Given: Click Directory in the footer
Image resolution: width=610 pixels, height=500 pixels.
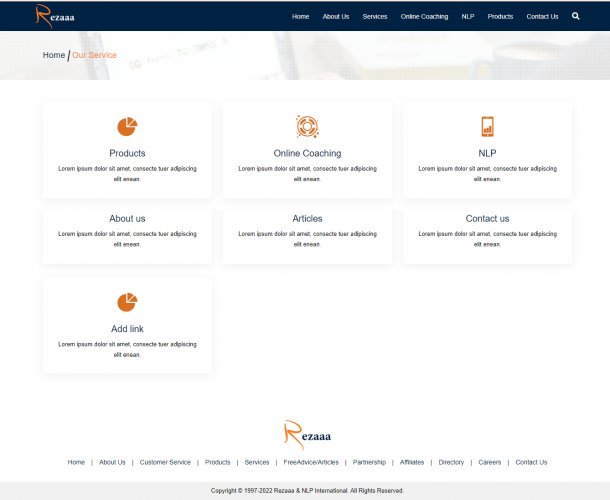Looking at the screenshot, I should click(x=451, y=462).
